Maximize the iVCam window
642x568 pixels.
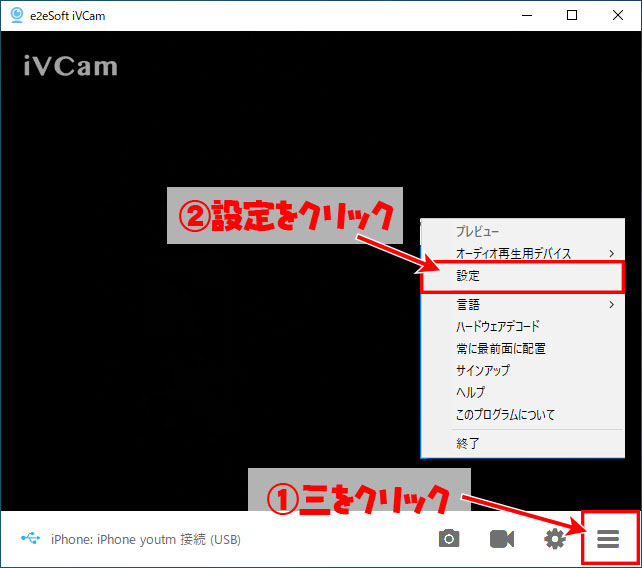tap(572, 16)
